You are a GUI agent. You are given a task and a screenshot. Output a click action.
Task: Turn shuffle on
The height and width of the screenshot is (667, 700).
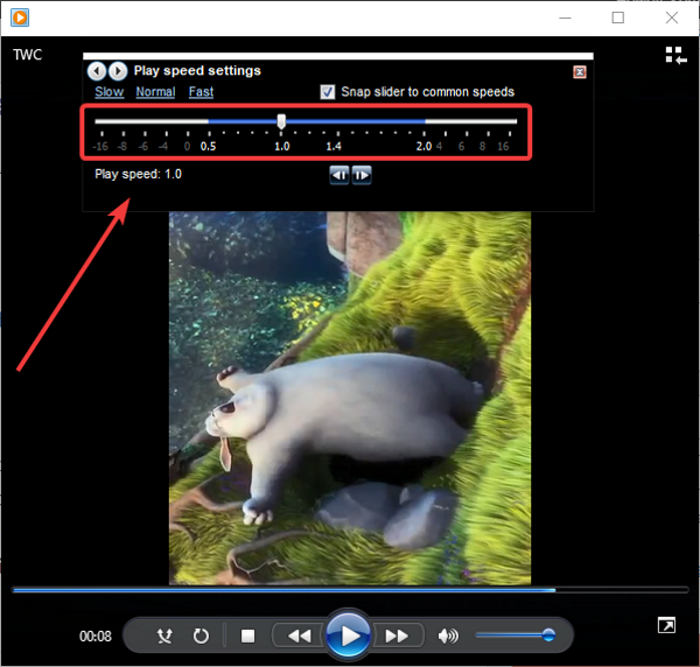tap(165, 636)
